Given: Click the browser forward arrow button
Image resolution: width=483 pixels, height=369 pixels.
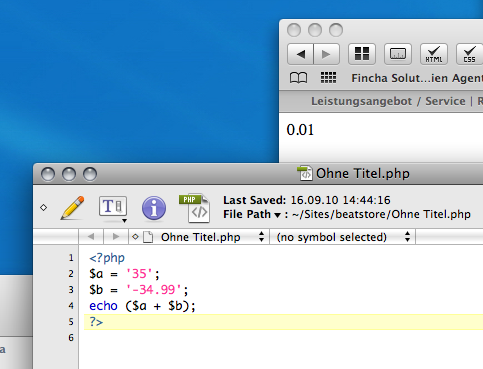Looking at the screenshot, I should (x=327, y=54).
